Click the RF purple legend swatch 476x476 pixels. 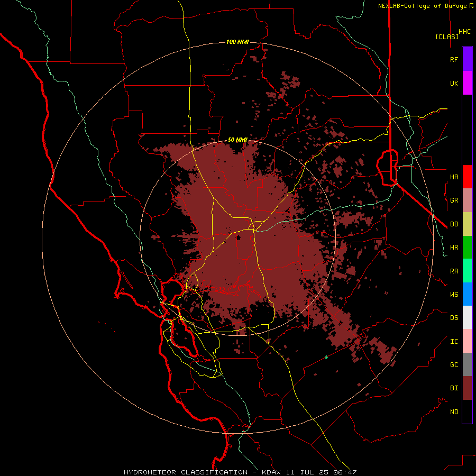pos(467,59)
